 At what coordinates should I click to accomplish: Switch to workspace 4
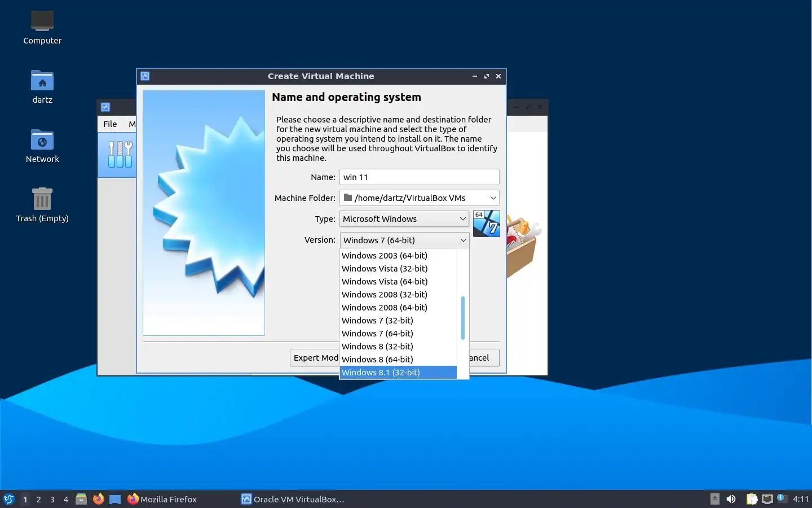[66, 500]
